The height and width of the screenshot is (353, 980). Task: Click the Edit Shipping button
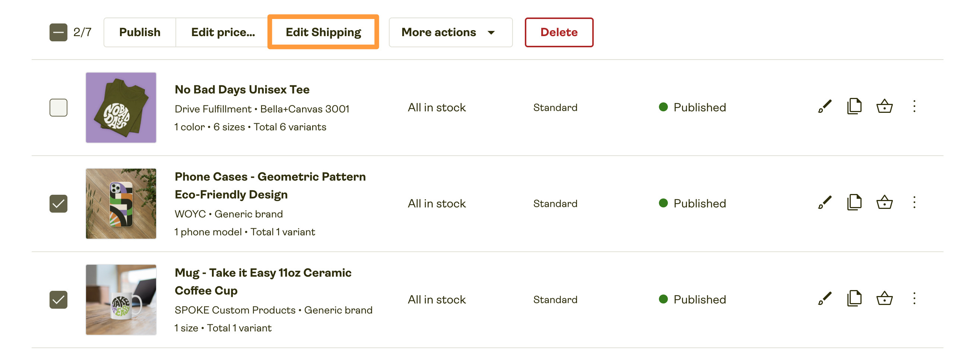pyautogui.click(x=323, y=32)
